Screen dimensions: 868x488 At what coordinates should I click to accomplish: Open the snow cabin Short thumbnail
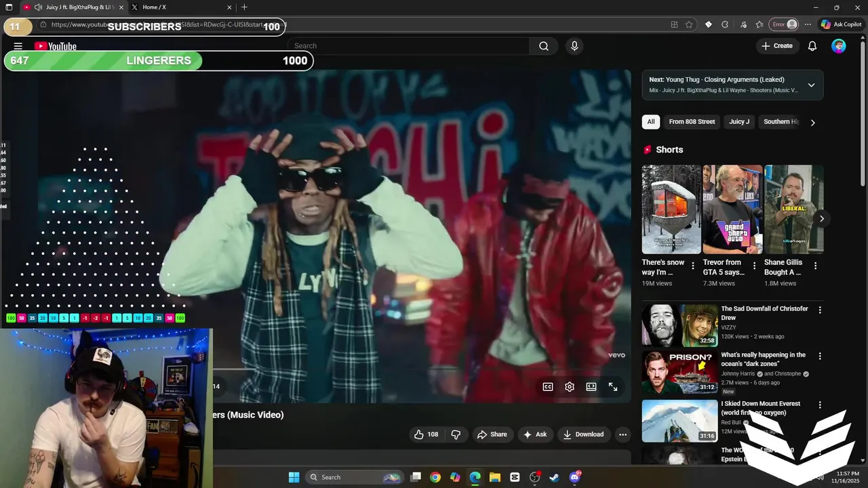click(671, 209)
